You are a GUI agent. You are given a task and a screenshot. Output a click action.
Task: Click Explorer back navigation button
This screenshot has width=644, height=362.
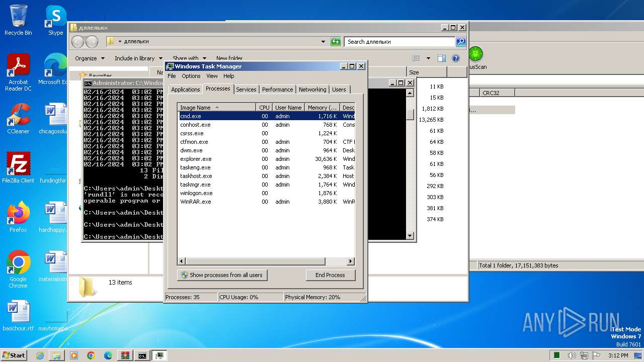click(77, 42)
